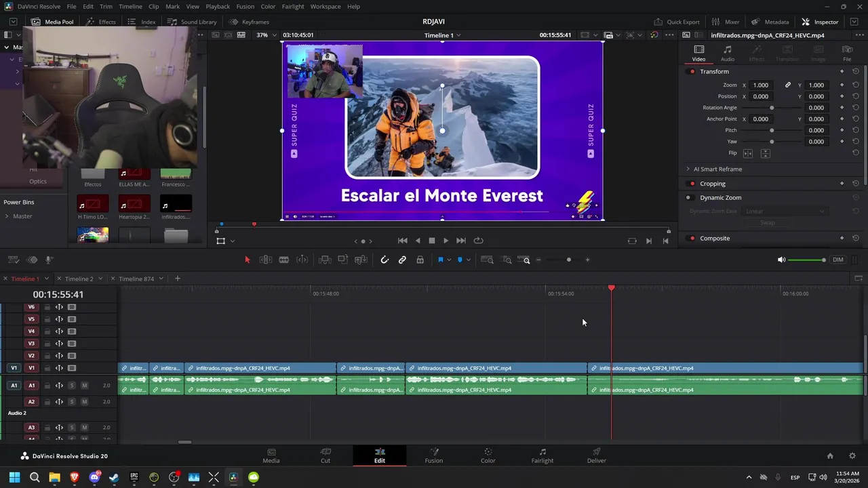Zoom out timeline with minus button
The width and height of the screenshot is (868, 488).
539,260
